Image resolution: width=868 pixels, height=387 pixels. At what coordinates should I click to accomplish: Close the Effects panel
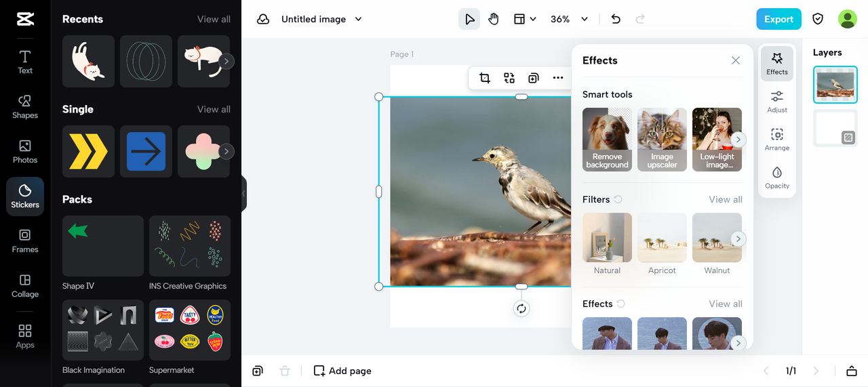[736, 60]
